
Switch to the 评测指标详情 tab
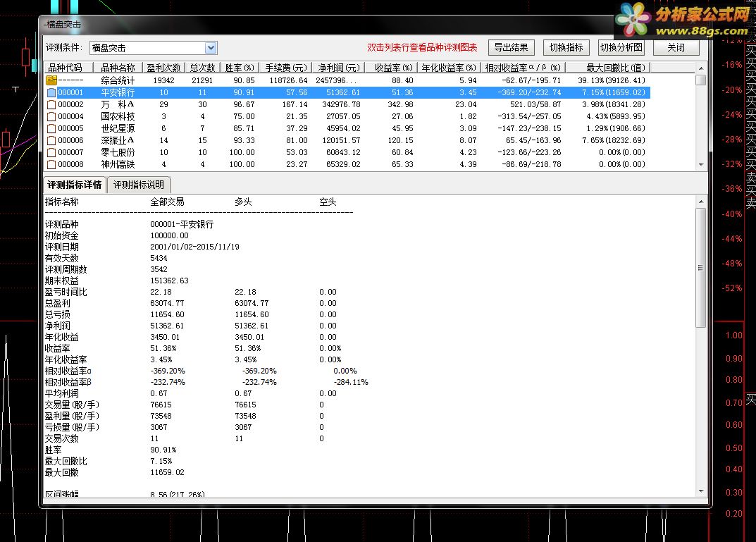(x=74, y=185)
